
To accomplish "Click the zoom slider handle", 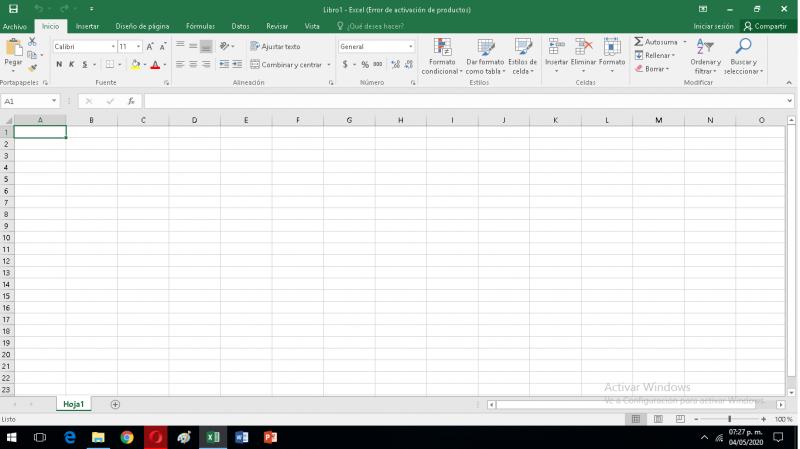I will [730, 419].
